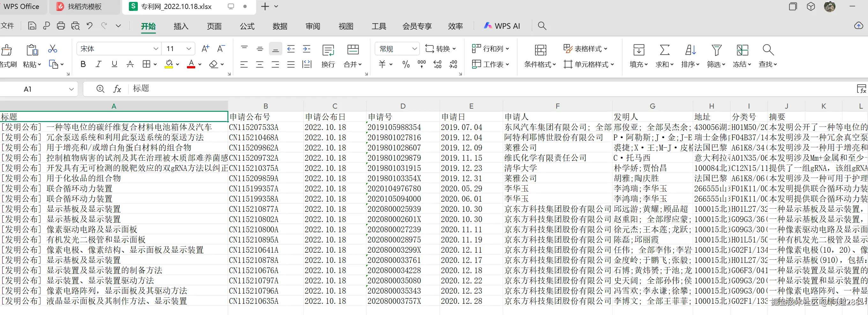Increase font size with A+ icon
Image resolution: width=868 pixels, height=315 pixels.
(205, 49)
